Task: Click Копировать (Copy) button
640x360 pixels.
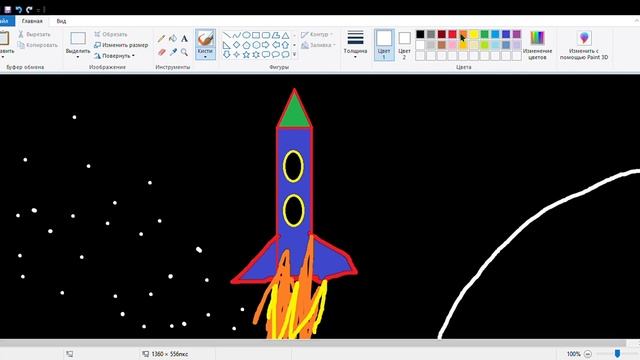Action: point(38,45)
